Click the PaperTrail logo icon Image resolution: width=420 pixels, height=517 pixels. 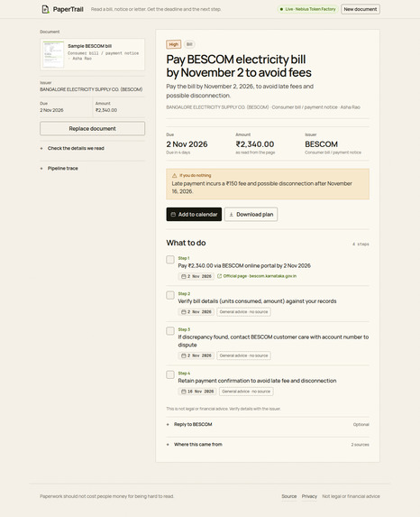click(45, 9)
